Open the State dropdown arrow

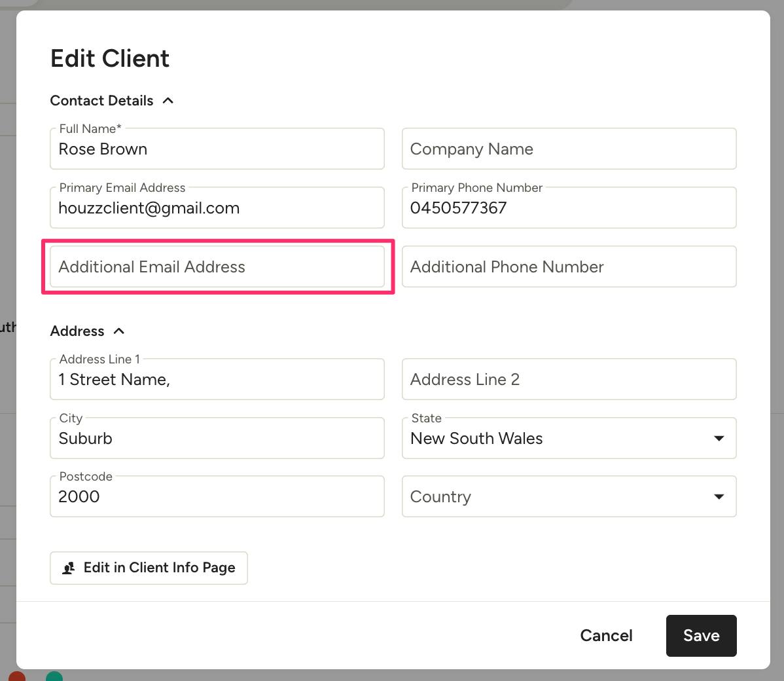point(719,438)
